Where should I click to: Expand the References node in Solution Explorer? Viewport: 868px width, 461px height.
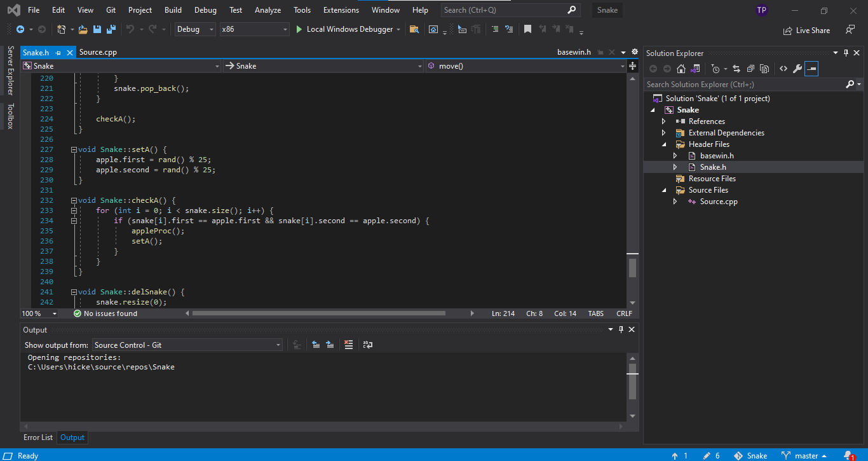664,121
